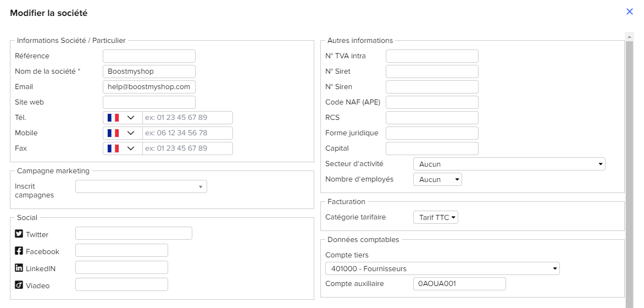This screenshot has height=308, width=644.
Task: Click the vertical scrollbar up arrow
Action: point(629,37)
